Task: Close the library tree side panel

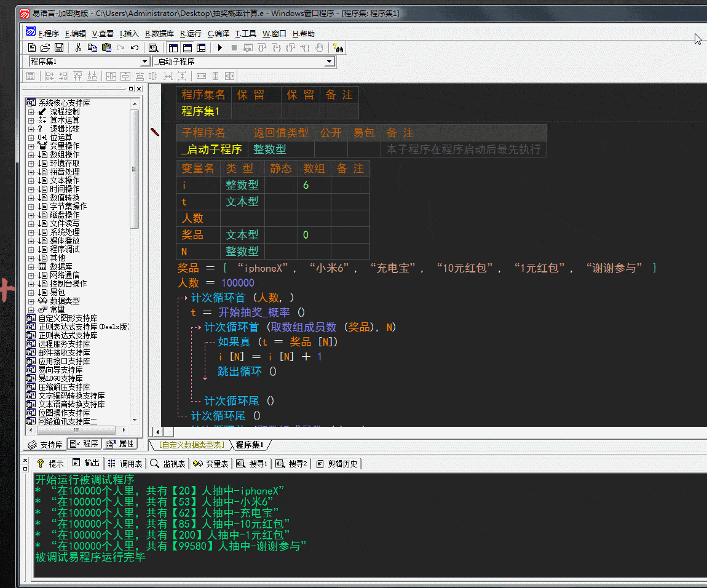Action: (139, 89)
